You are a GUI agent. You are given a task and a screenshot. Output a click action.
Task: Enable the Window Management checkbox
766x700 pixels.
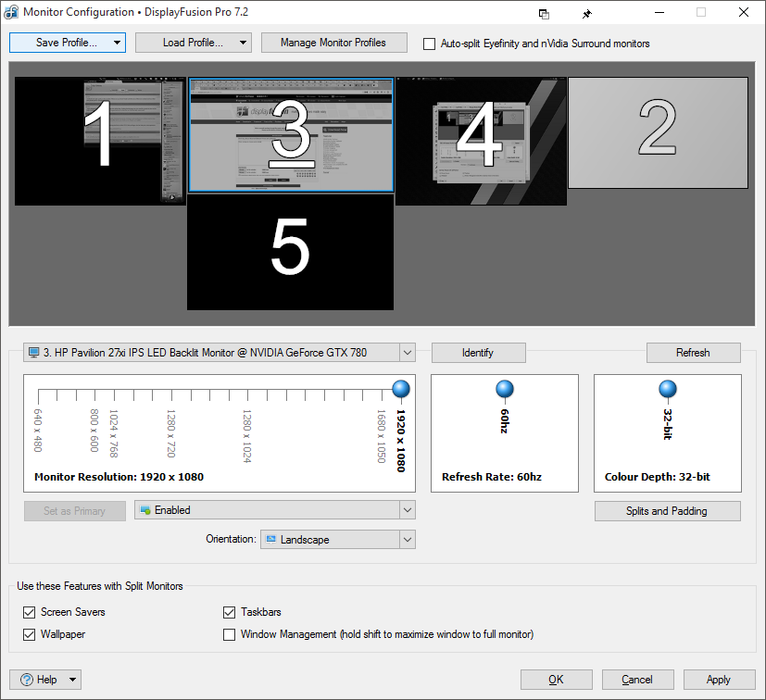click(x=230, y=634)
